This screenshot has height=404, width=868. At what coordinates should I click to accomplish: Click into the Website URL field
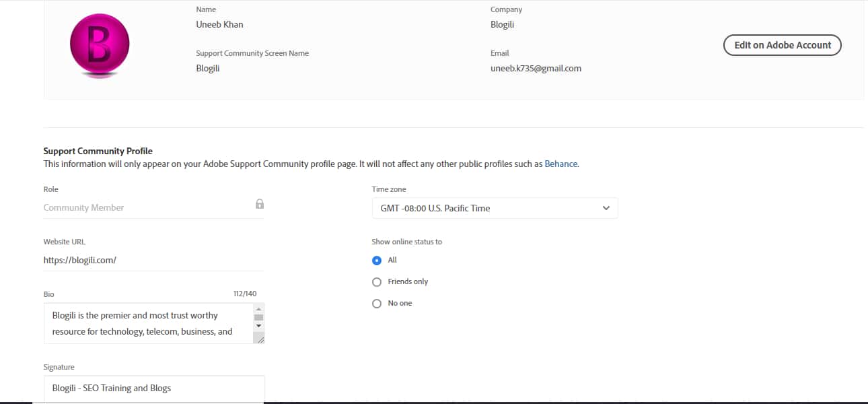(x=153, y=260)
